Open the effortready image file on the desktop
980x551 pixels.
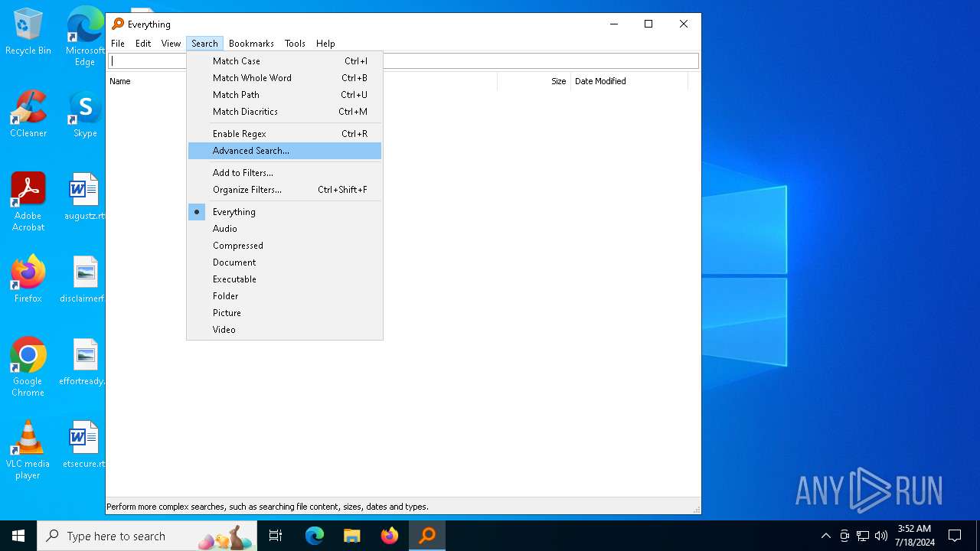click(x=84, y=362)
